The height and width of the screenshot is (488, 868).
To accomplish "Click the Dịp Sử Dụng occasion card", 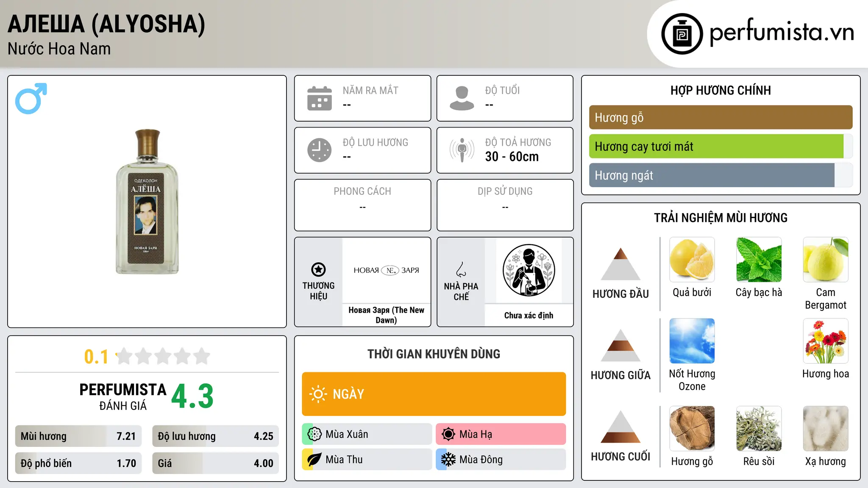I will tap(505, 205).
